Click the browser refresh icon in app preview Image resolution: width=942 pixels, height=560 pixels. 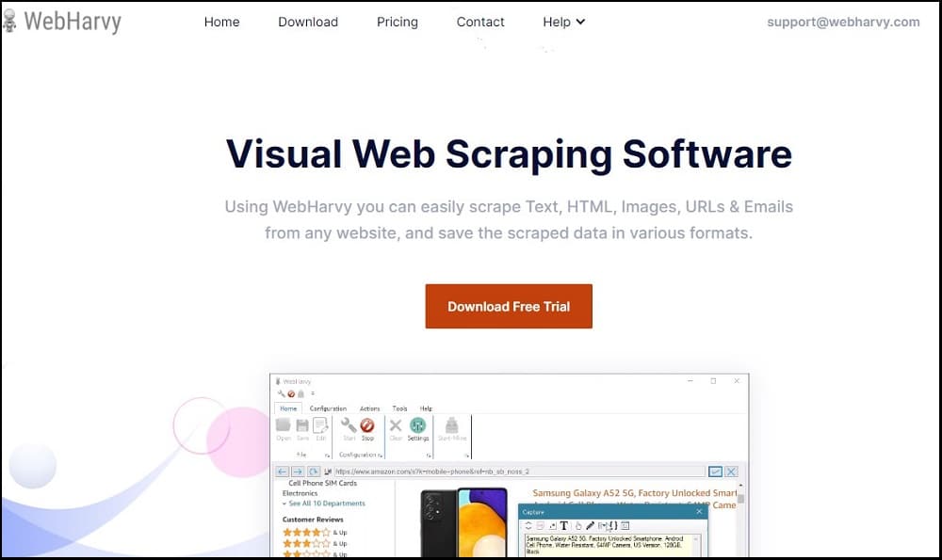(x=314, y=472)
